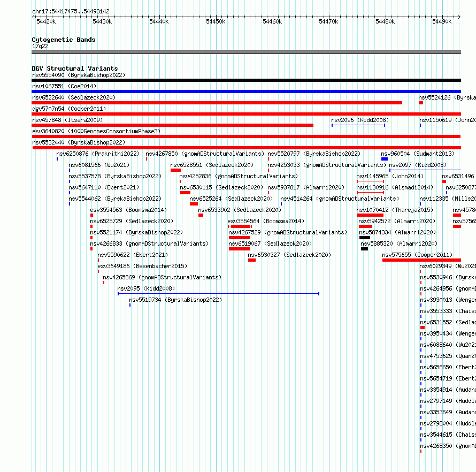Select the nsv2096 (Kidd2008) label
This screenshot has width=476, height=472.
pos(360,120)
